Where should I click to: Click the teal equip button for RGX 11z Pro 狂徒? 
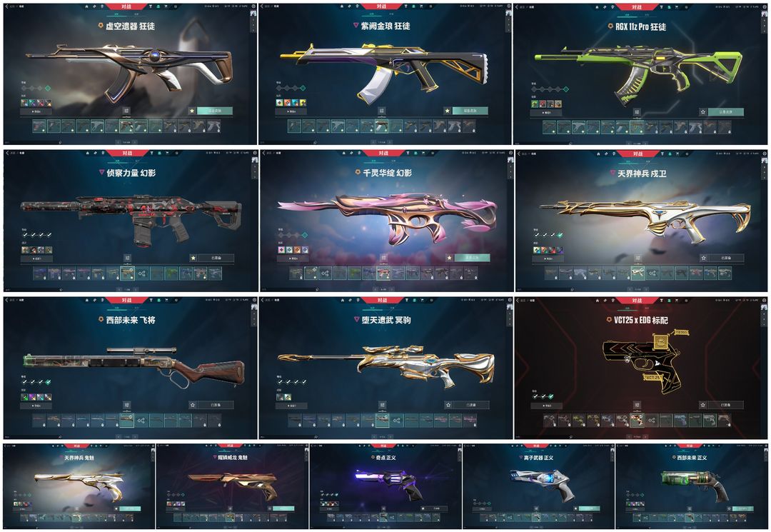(726, 112)
